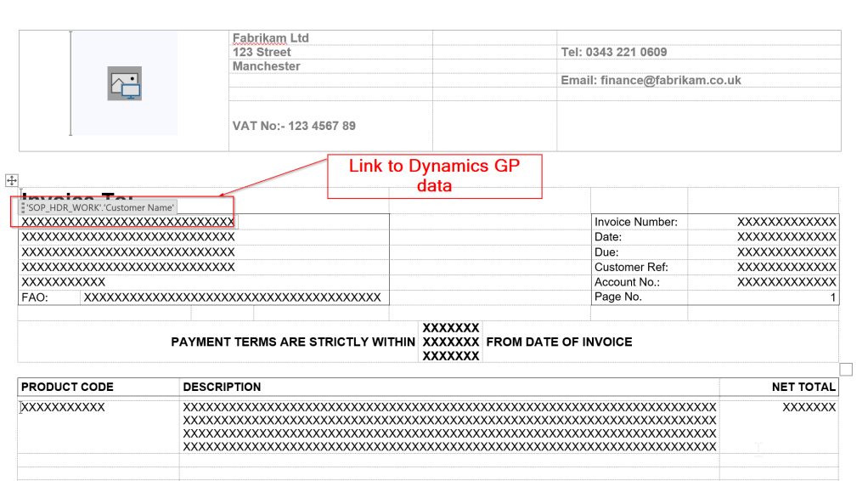Viewport: 868px width, 481px height.
Task: Click the placeholder value under NET TOTAL
Action: tap(809, 407)
